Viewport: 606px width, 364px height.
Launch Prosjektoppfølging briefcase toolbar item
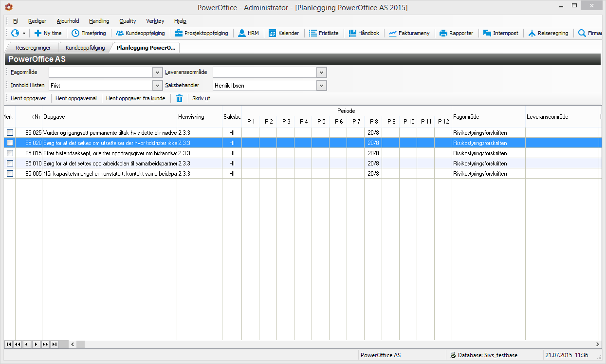point(201,33)
